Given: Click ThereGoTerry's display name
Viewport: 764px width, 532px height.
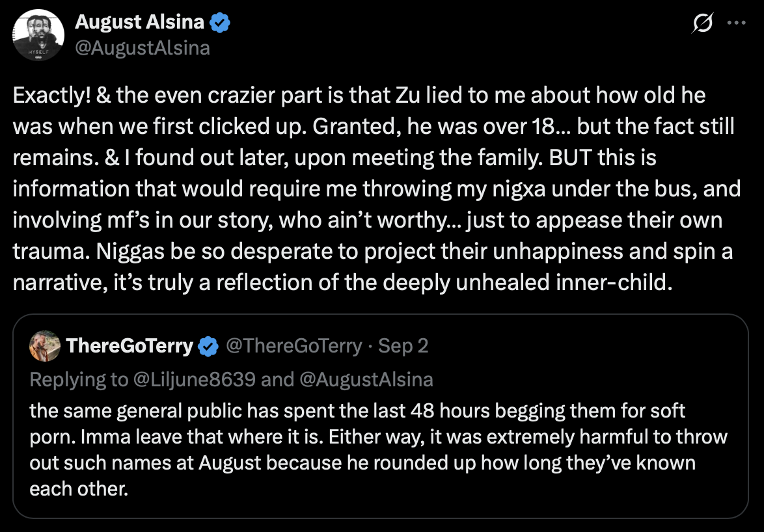Looking at the screenshot, I should coord(130,346).
